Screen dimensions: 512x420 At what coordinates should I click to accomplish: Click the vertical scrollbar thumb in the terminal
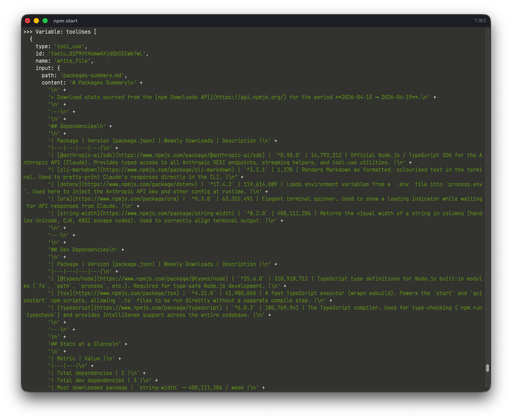[488, 368]
